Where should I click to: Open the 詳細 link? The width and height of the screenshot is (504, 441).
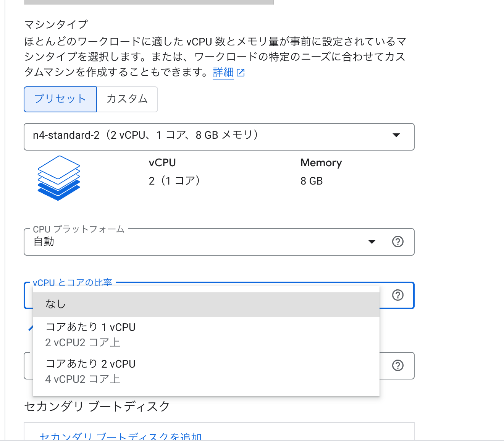point(223,72)
